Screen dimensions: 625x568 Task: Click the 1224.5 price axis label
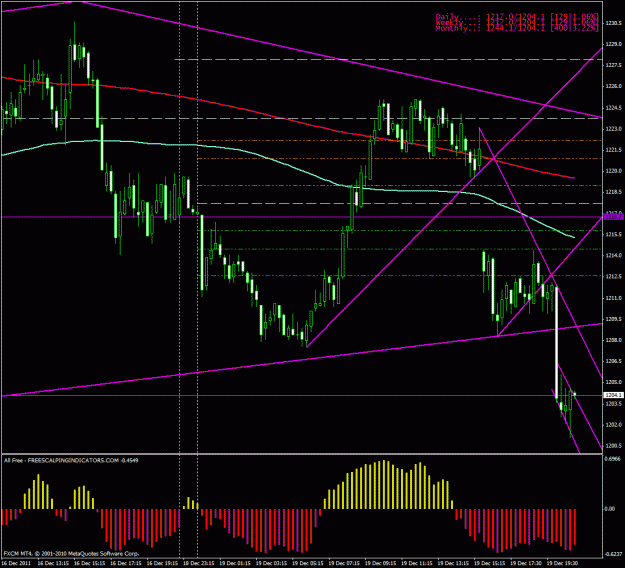click(613, 108)
